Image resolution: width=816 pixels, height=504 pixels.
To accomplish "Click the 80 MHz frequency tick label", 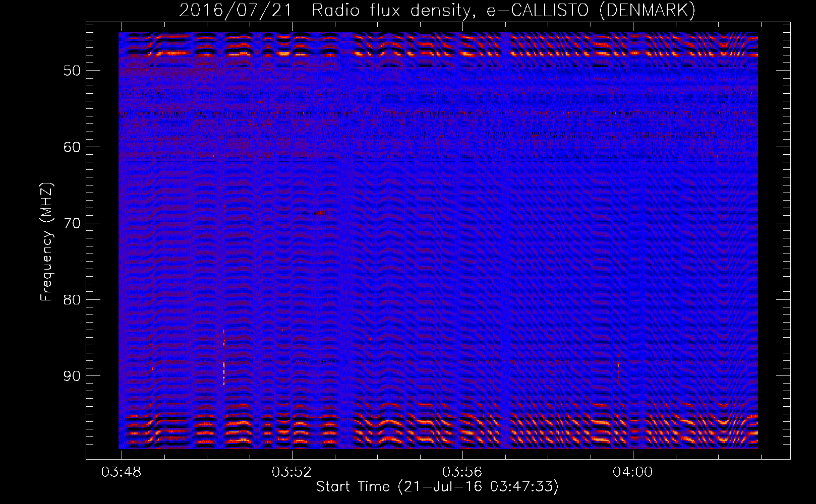I will pos(72,300).
